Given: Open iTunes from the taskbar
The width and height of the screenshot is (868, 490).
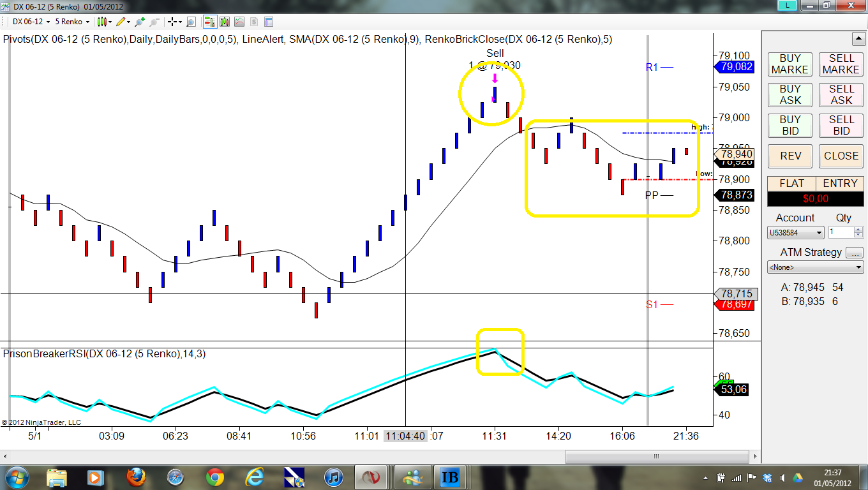Looking at the screenshot, I should [x=334, y=477].
